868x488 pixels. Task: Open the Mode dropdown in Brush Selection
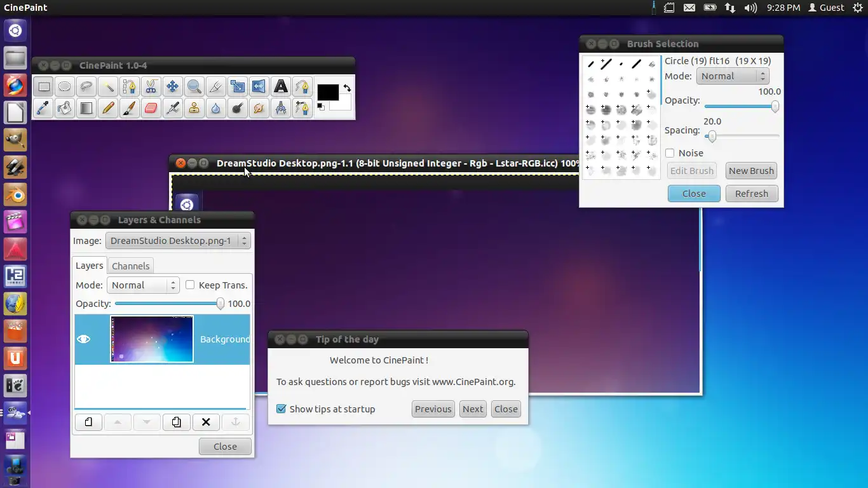coord(733,76)
